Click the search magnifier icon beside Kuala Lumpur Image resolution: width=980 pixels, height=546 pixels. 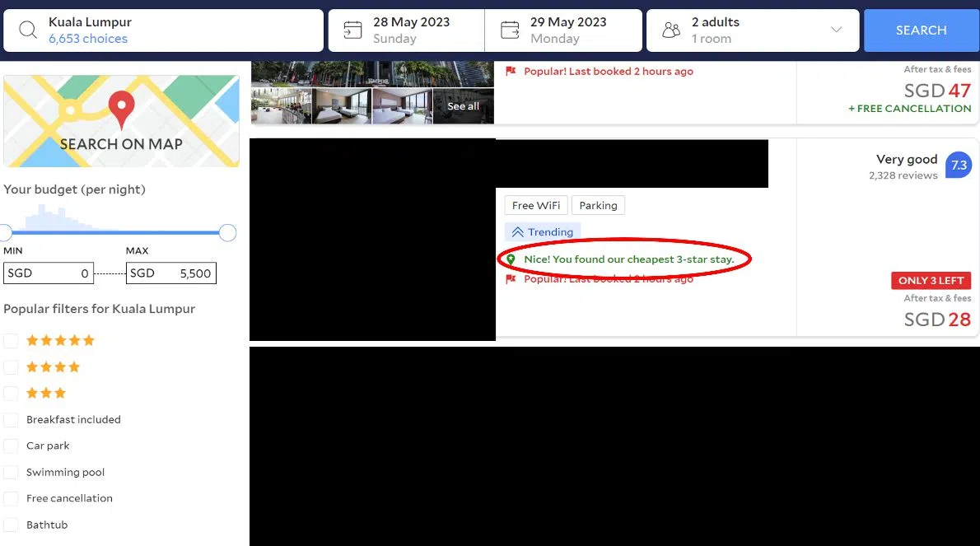tap(28, 30)
